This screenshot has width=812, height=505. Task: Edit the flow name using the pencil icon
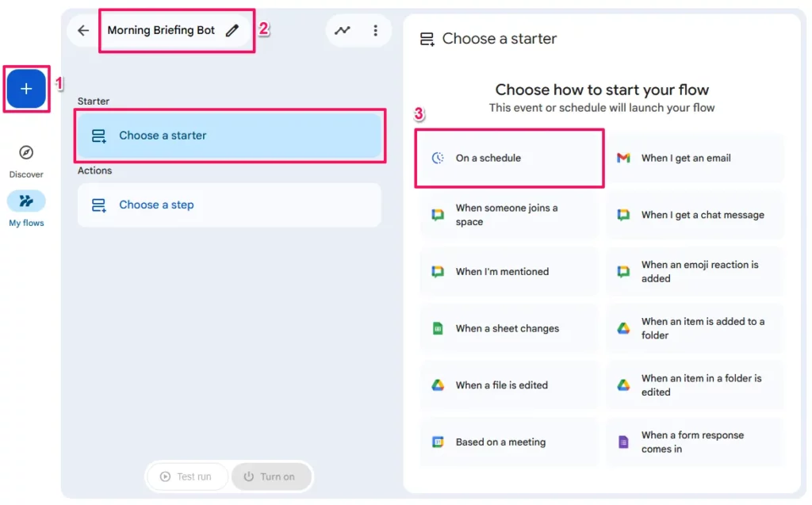tap(231, 29)
